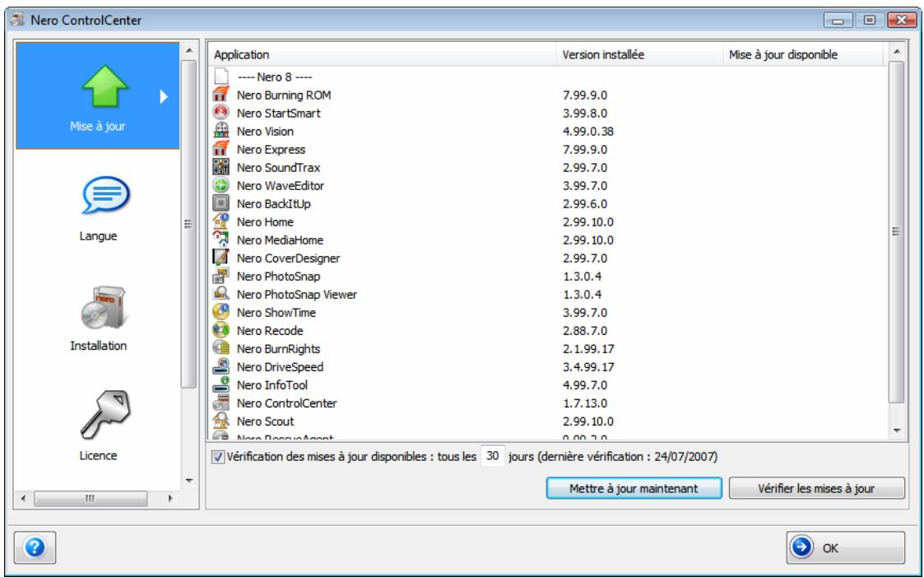
Task: Sort by the Application column header
Action: point(382,55)
